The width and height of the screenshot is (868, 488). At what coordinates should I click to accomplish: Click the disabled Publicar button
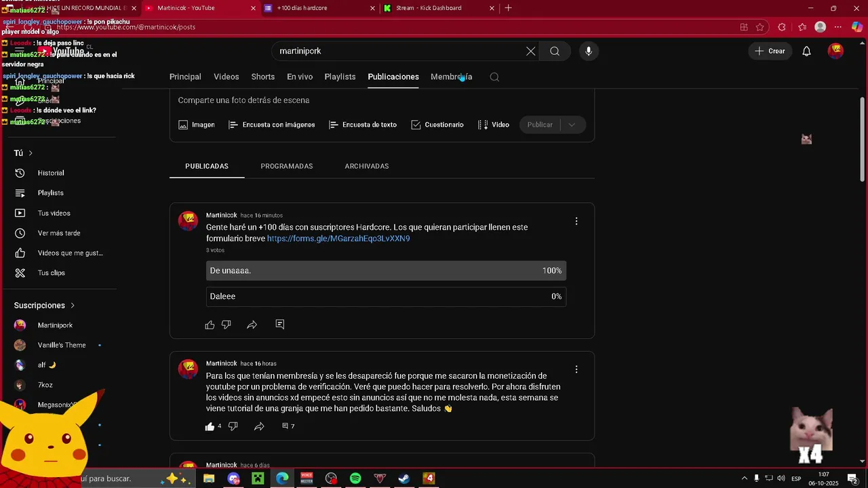[x=540, y=125]
